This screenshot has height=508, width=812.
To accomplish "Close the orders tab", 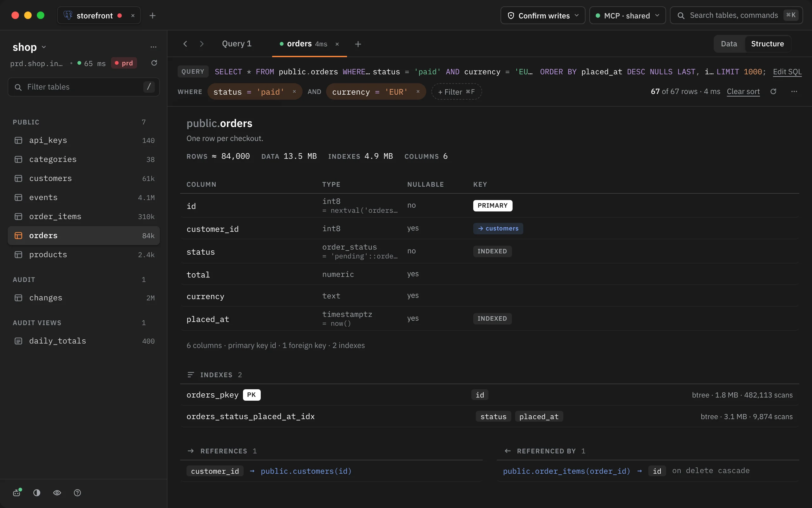I will click(337, 44).
